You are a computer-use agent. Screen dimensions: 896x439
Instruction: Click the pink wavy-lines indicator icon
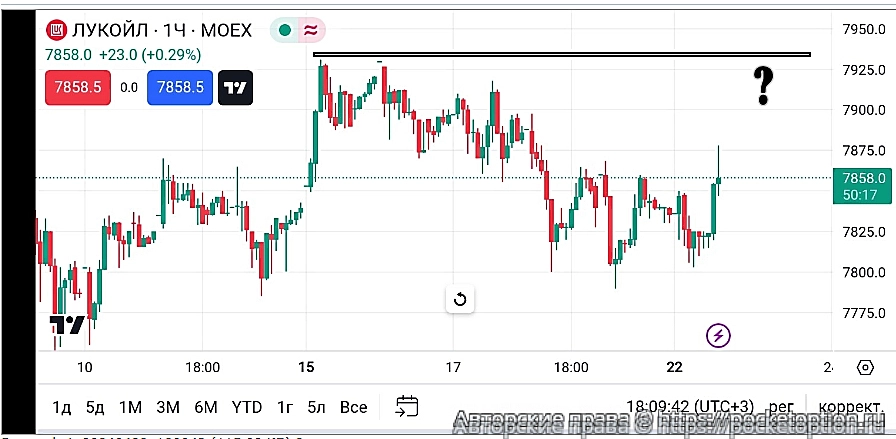(310, 30)
